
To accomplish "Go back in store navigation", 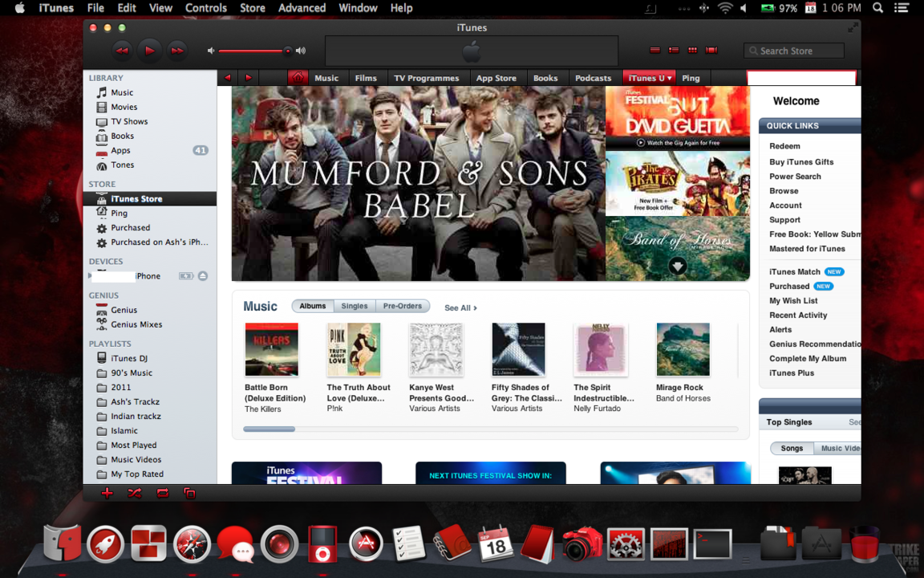I will click(228, 78).
